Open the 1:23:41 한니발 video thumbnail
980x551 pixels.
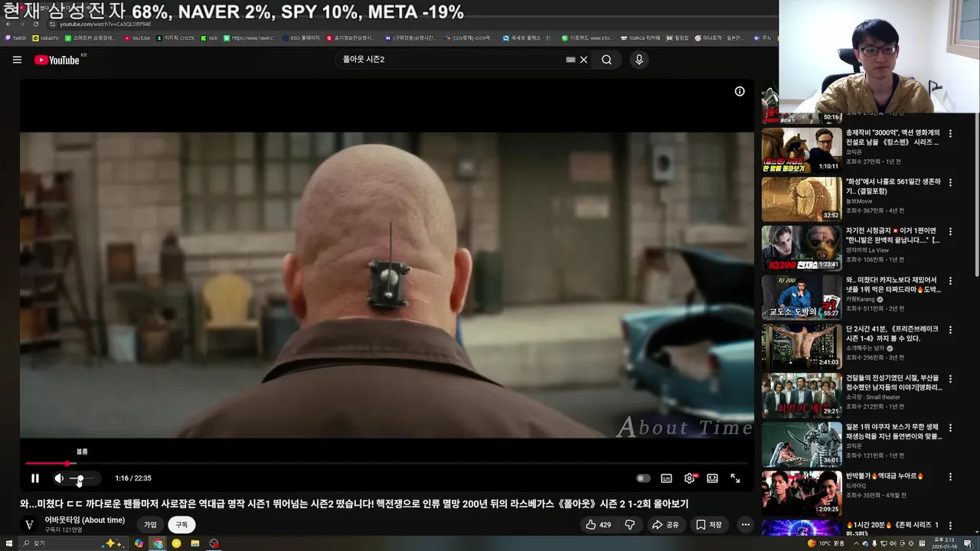tap(802, 248)
